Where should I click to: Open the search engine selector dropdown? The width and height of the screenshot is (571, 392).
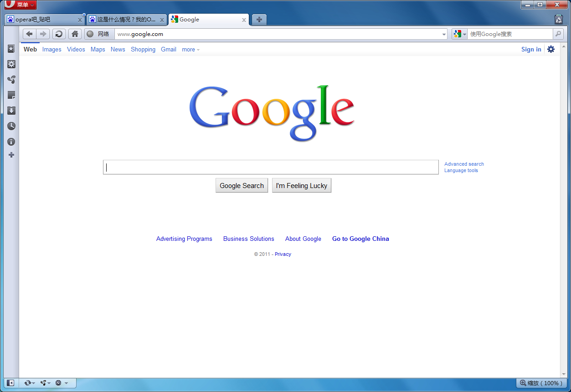(x=459, y=34)
